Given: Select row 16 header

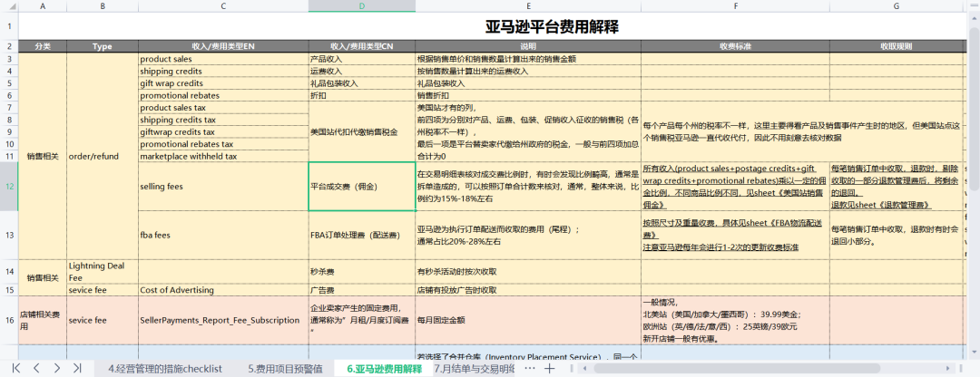Looking at the screenshot, I should 9,320.
